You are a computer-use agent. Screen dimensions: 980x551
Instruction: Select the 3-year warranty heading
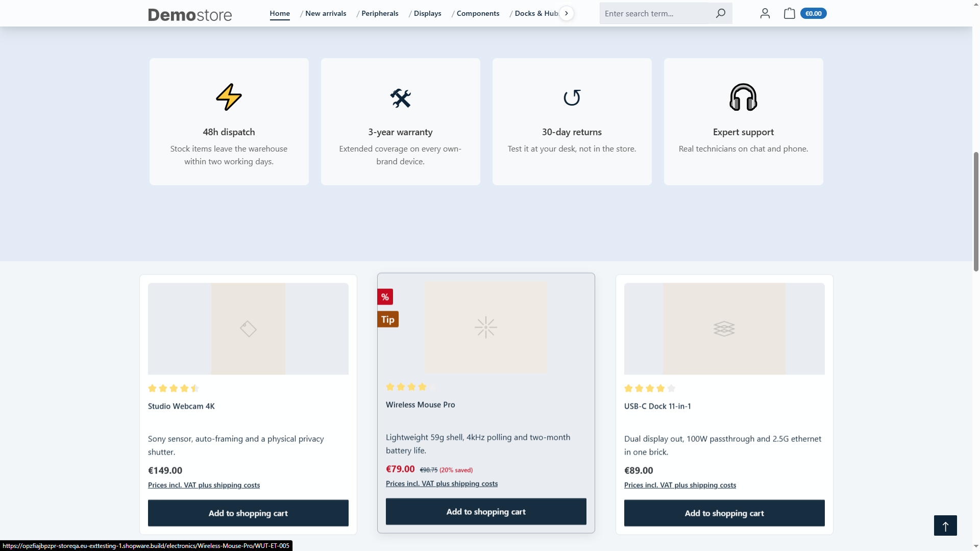click(x=400, y=132)
